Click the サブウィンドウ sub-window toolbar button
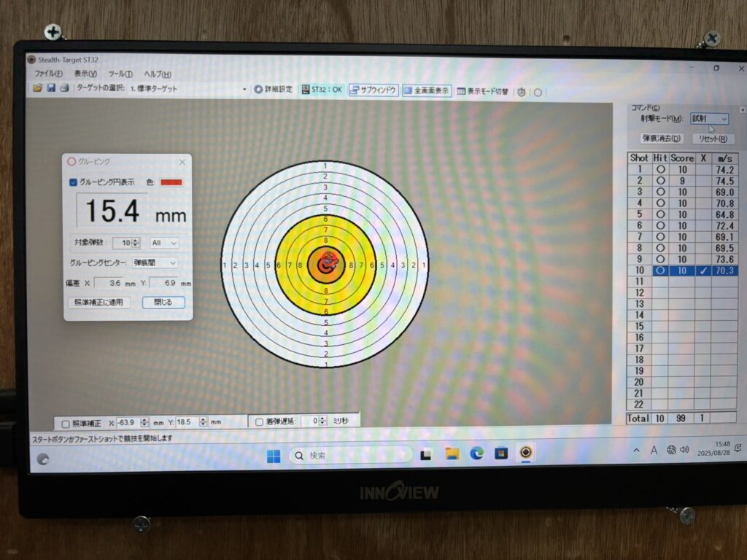The width and height of the screenshot is (747, 560). click(373, 90)
